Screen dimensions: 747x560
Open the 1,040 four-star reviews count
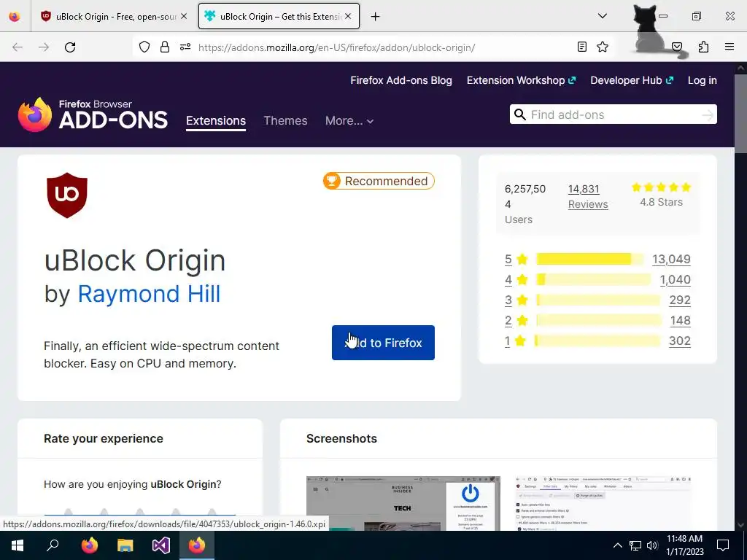click(x=675, y=280)
